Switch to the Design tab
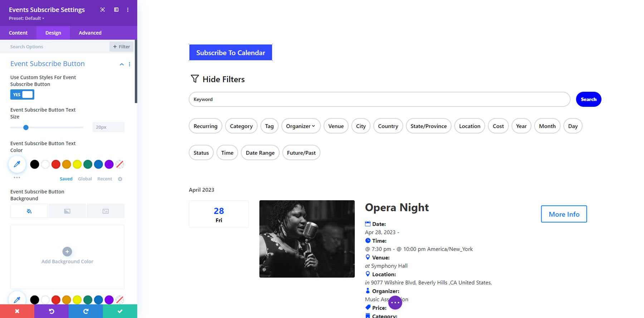Screen dimensions: 644x318 (53, 33)
